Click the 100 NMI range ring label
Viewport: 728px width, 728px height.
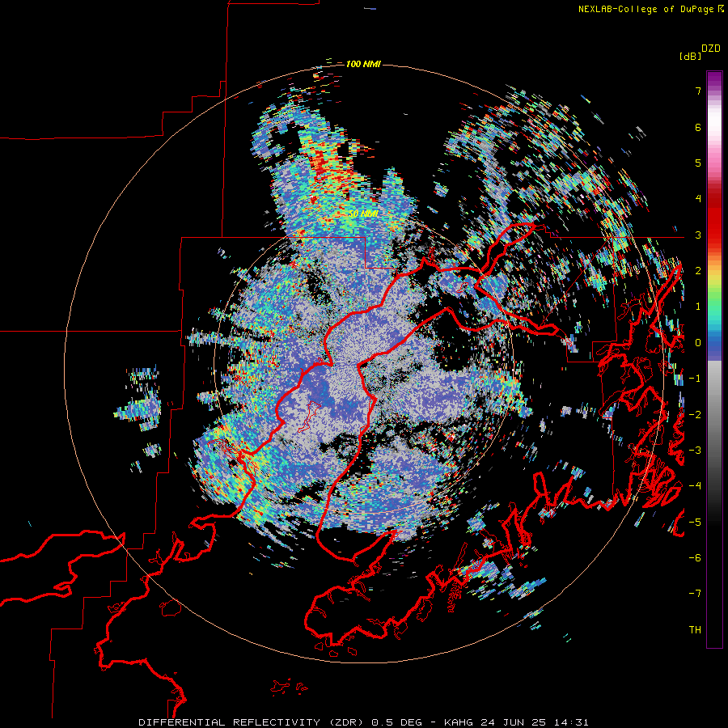pos(363,64)
